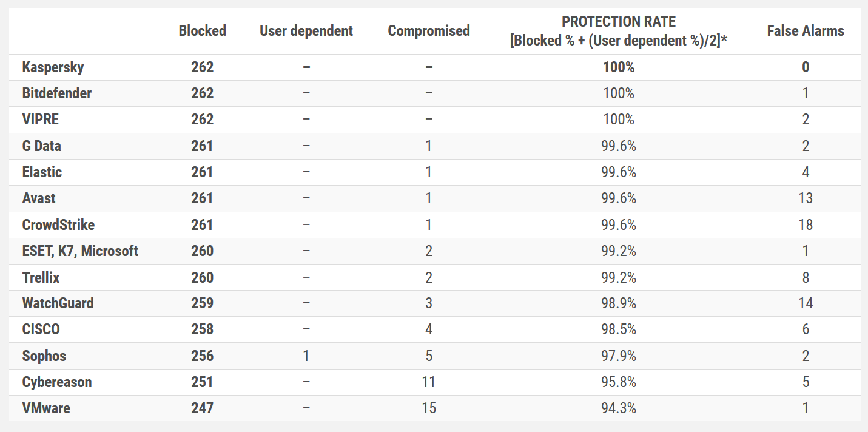Image resolution: width=868 pixels, height=432 pixels.
Task: Click VMware's compromised count of 15
Action: point(429,408)
